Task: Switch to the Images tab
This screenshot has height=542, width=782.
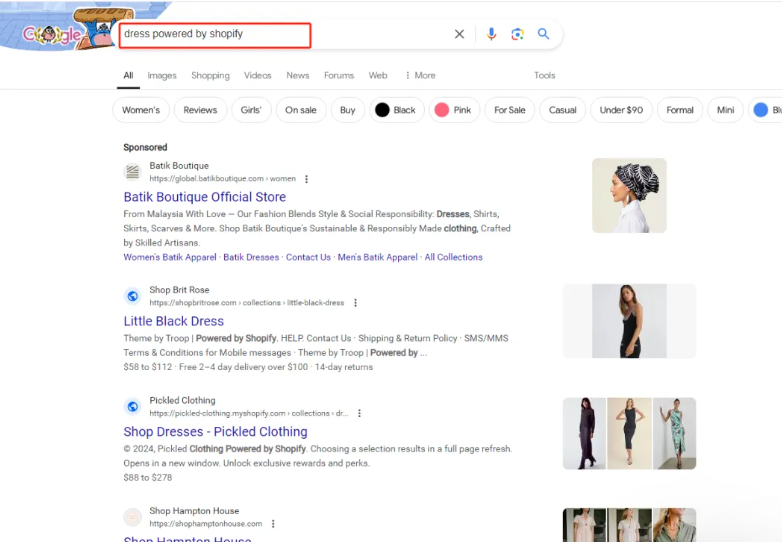Action: tap(162, 75)
